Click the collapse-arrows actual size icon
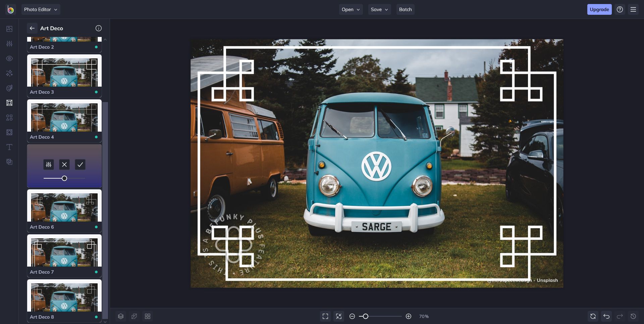 coord(339,316)
